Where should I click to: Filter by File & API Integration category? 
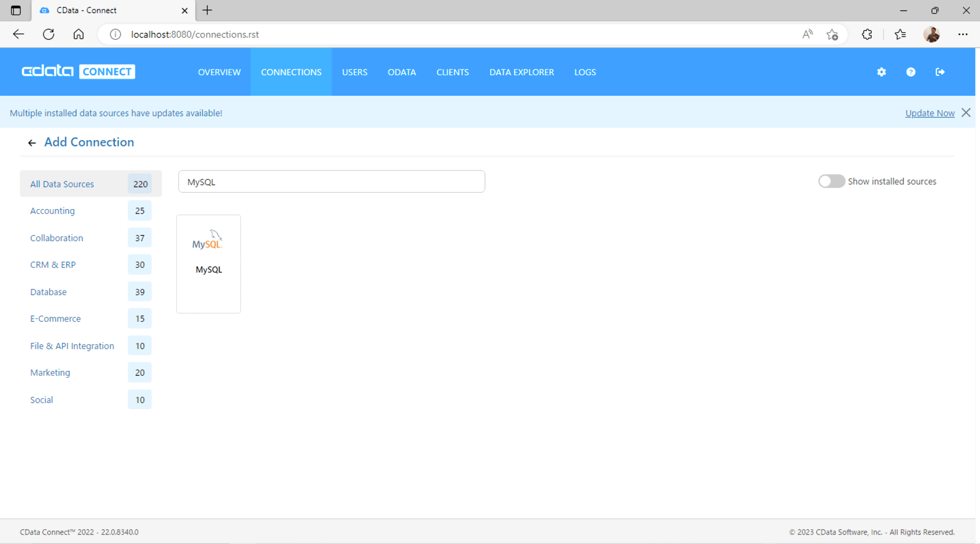90,346
